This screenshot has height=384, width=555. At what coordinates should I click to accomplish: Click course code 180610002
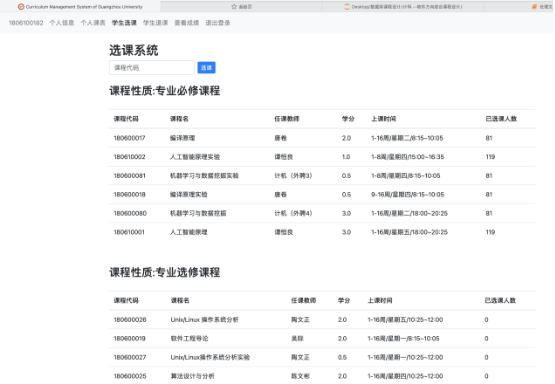click(x=129, y=157)
